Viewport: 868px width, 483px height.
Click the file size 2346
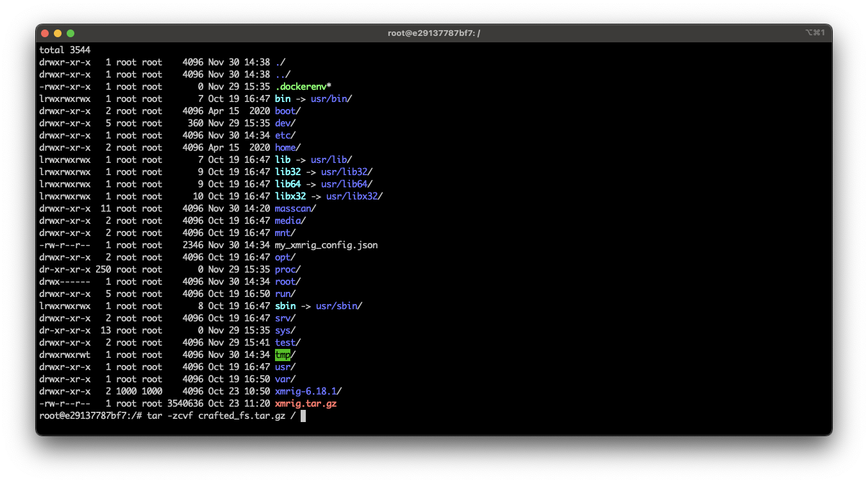pos(193,245)
